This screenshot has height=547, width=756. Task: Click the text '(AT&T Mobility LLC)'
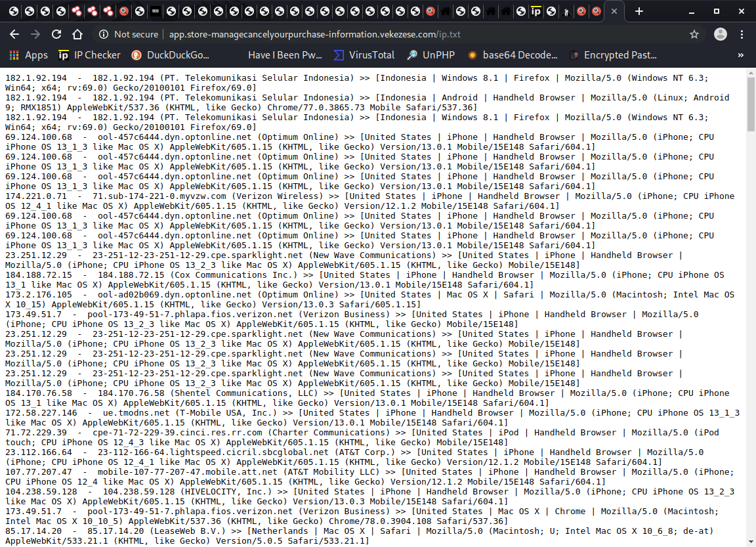pos(331,472)
